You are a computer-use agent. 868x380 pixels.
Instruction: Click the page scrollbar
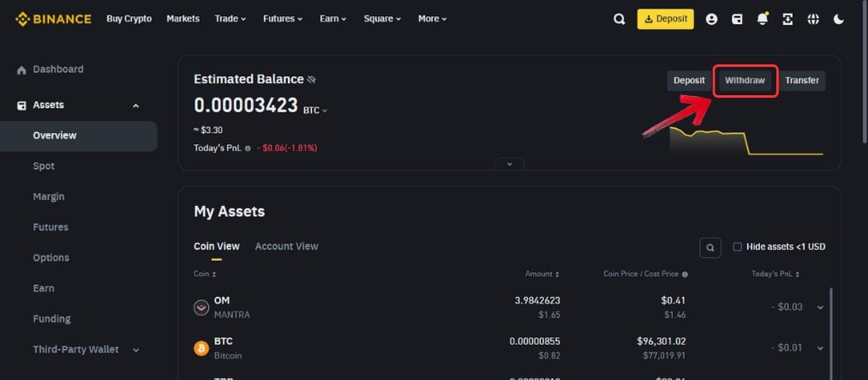[865, 72]
